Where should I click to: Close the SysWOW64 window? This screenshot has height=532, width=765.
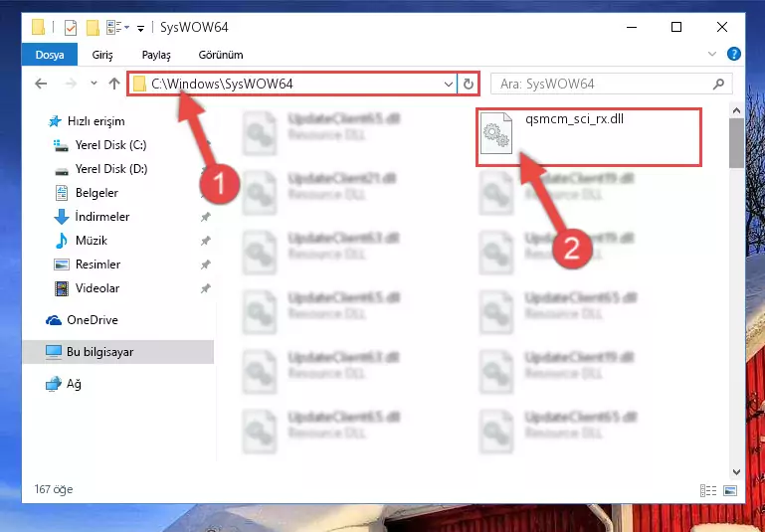point(722,27)
